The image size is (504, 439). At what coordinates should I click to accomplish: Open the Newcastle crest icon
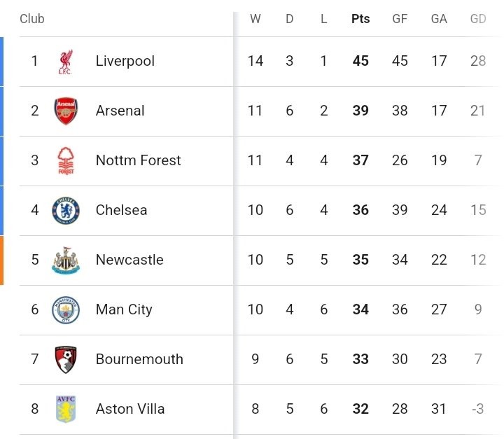pyautogui.click(x=66, y=260)
